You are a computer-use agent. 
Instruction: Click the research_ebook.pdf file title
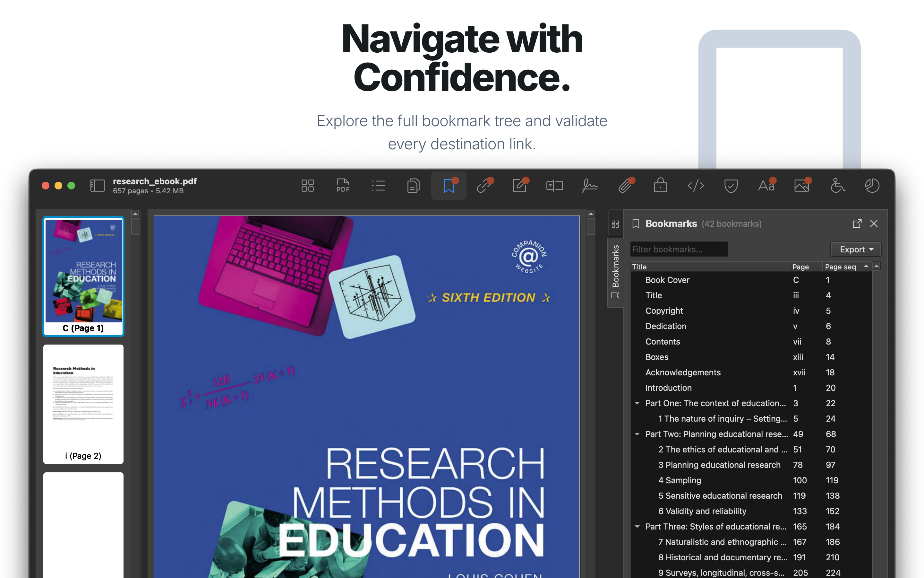click(x=155, y=181)
